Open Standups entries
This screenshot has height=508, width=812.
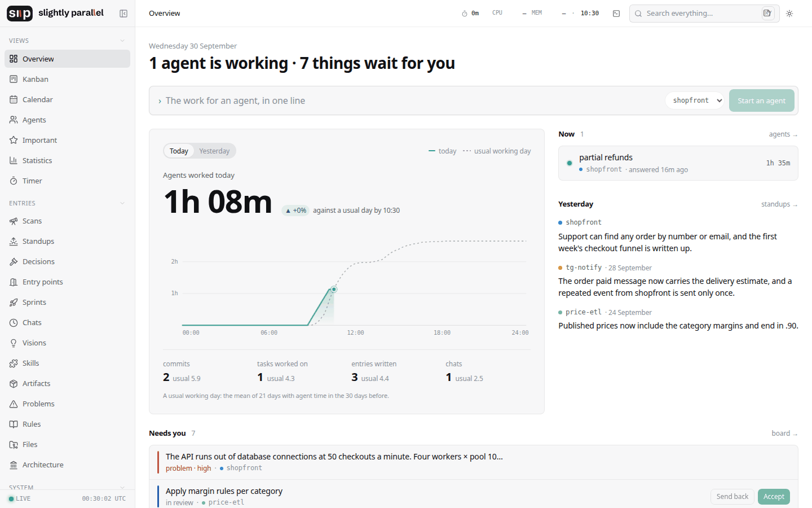67,241
